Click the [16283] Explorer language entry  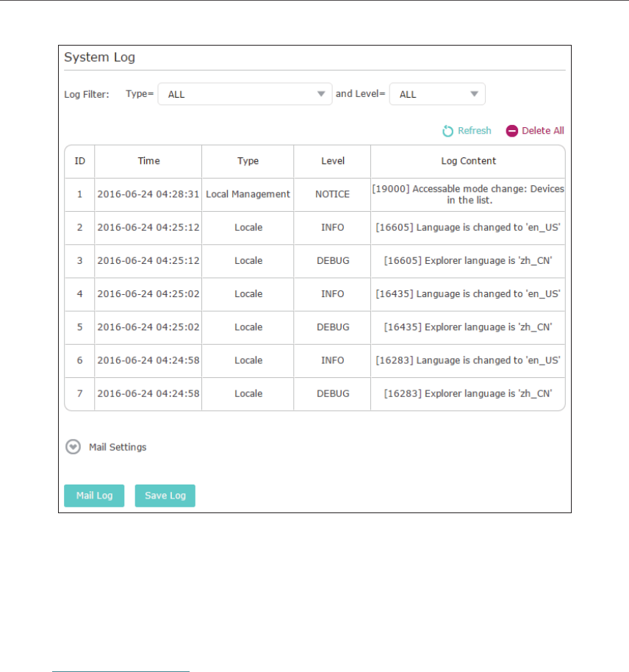(468, 394)
